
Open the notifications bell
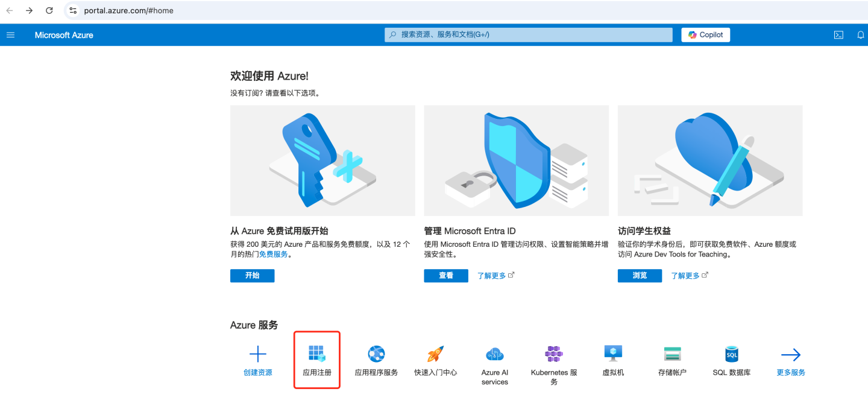coord(861,35)
